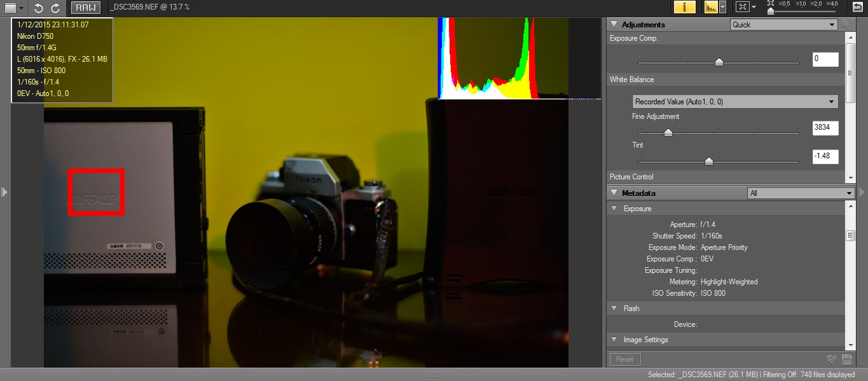Click the floppy disk save icon
This screenshot has width=868, height=381.
(846, 359)
